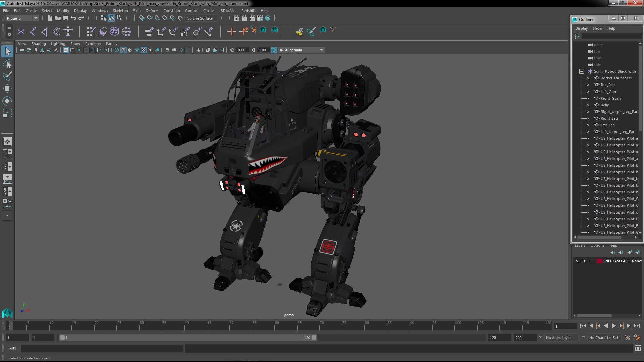Select the arrow Select tool
Image resolution: width=644 pixels, height=362 pixels.
tap(7, 51)
